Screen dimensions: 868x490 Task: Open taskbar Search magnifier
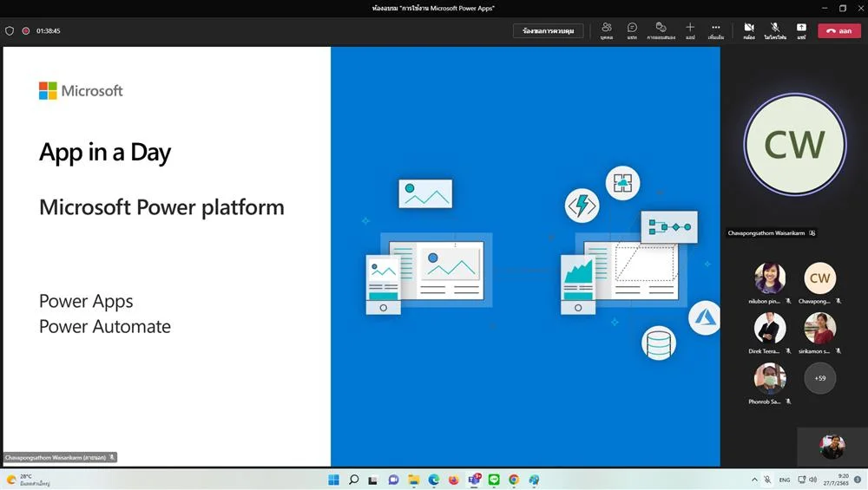(354, 480)
